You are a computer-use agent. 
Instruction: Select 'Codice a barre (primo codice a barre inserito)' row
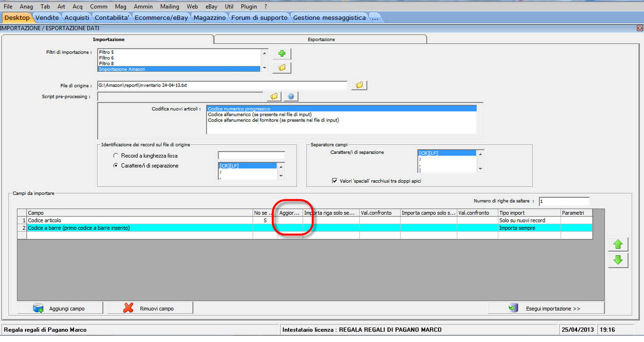point(304,228)
